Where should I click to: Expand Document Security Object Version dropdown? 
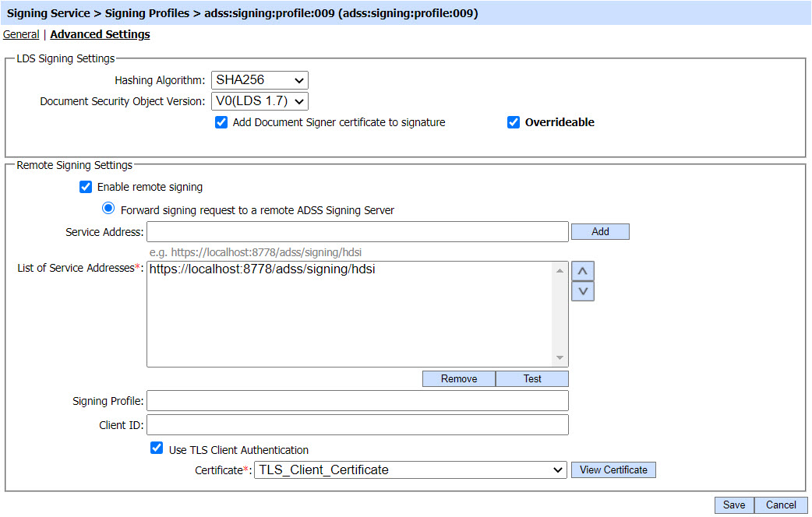[x=259, y=101]
